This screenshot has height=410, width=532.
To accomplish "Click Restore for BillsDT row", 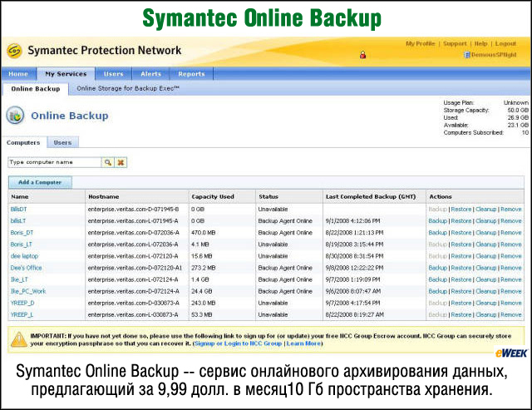I will (x=461, y=209).
